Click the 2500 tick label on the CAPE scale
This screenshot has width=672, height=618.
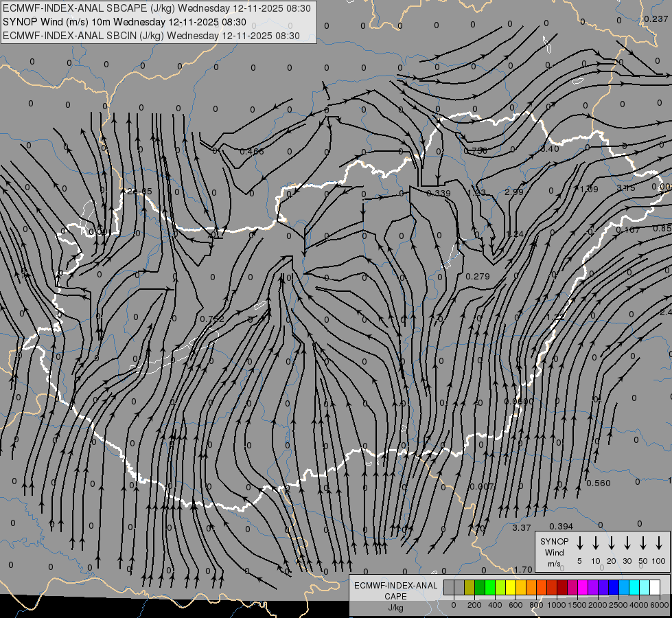pyautogui.click(x=618, y=605)
